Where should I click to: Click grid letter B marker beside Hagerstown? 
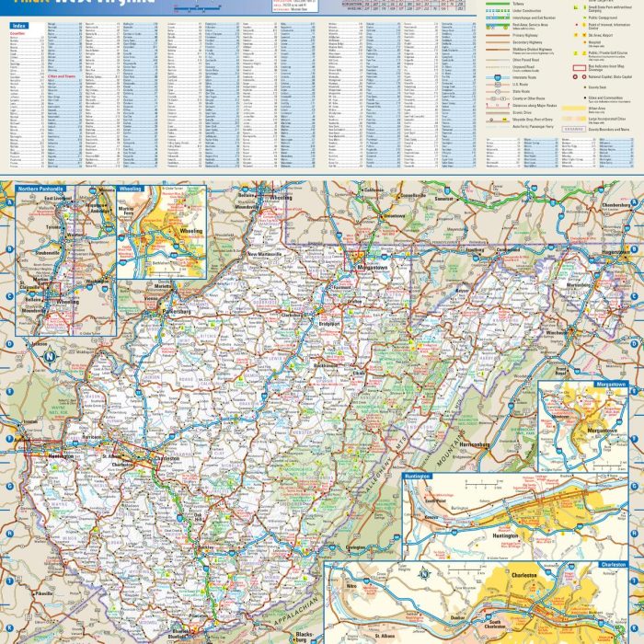pos(635,249)
